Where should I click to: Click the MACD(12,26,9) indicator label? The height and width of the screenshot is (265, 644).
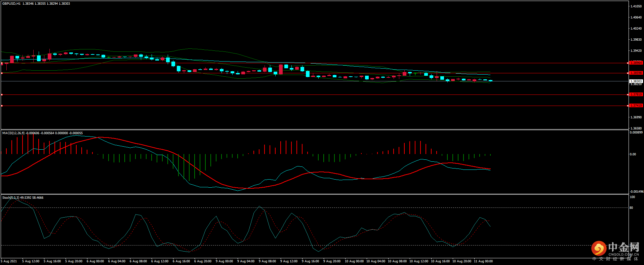tap(13, 133)
